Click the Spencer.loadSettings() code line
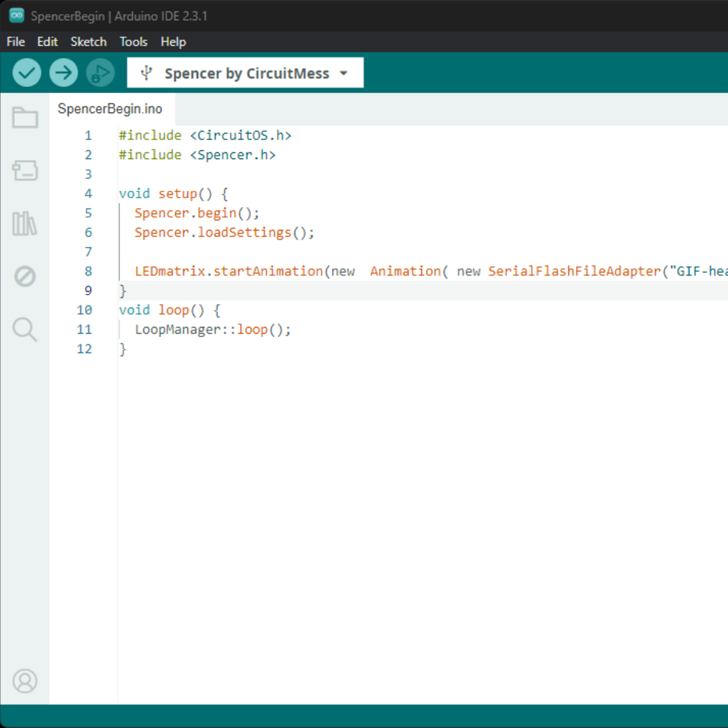The height and width of the screenshot is (728, 728). click(x=224, y=233)
